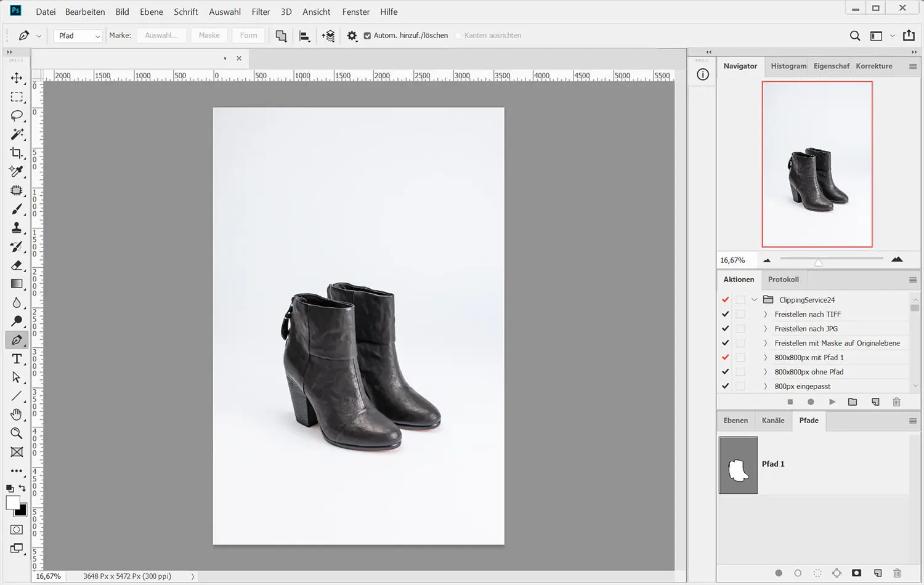
Task: Switch to the Ebenen tab
Action: (736, 421)
